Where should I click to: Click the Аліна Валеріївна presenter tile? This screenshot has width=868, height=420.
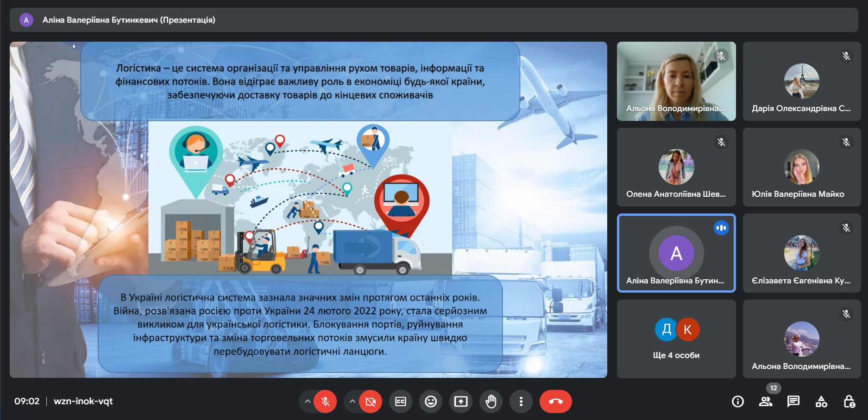pos(676,253)
